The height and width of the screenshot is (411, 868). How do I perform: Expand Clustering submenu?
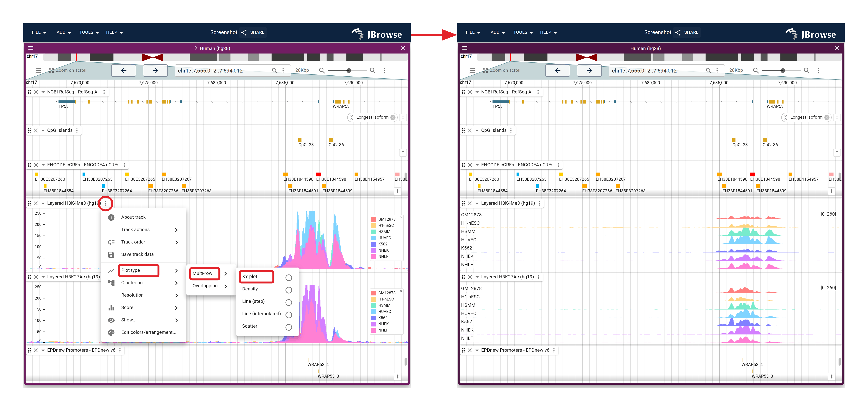[144, 283]
